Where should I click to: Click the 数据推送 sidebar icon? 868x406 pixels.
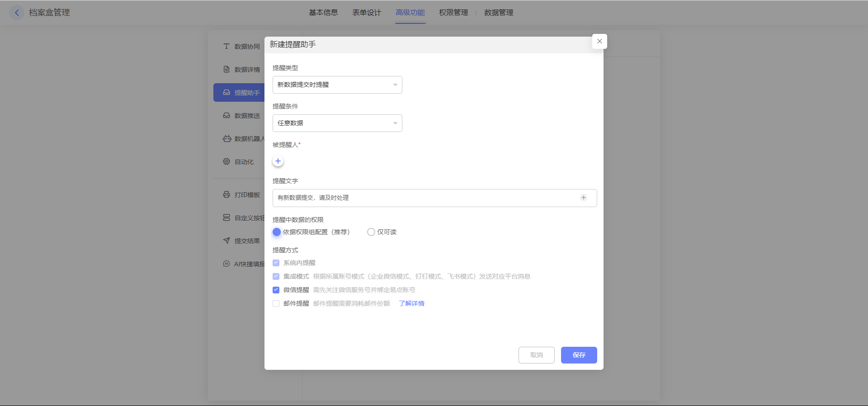[x=226, y=116]
